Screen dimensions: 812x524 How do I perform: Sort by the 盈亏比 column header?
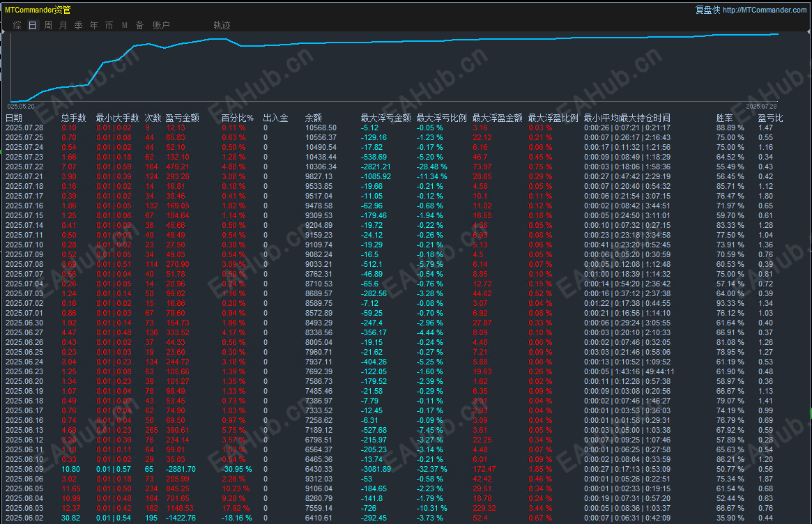click(x=771, y=118)
